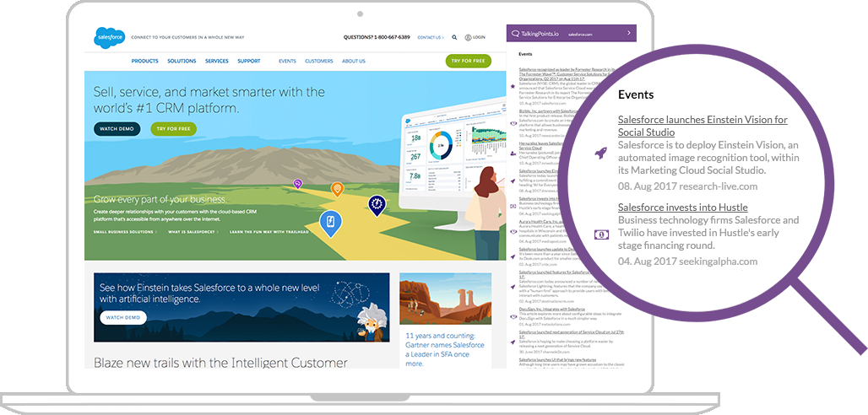Open Salesforce launches UI that brings new features link
This screenshot has width=868, height=415.
tap(556, 359)
